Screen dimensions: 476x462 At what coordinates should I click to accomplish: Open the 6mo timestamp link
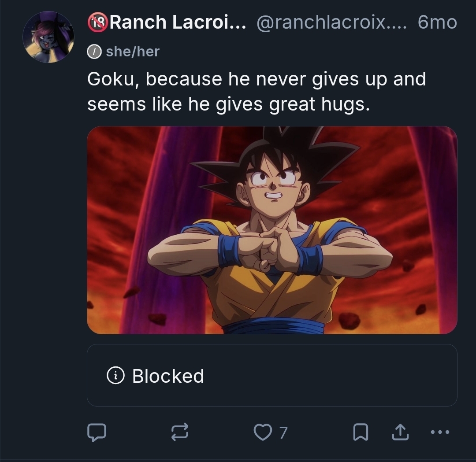click(x=437, y=22)
